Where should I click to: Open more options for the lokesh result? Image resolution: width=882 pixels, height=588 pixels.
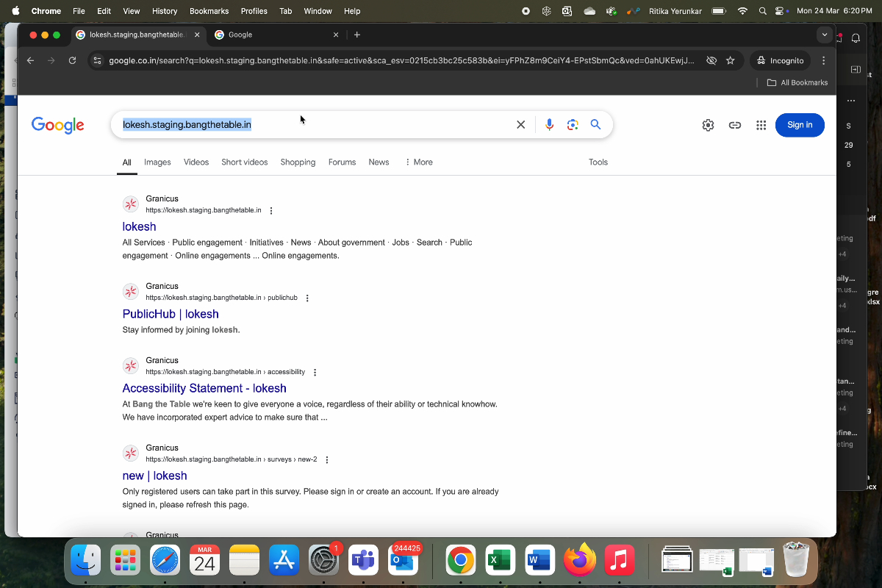[271, 211]
